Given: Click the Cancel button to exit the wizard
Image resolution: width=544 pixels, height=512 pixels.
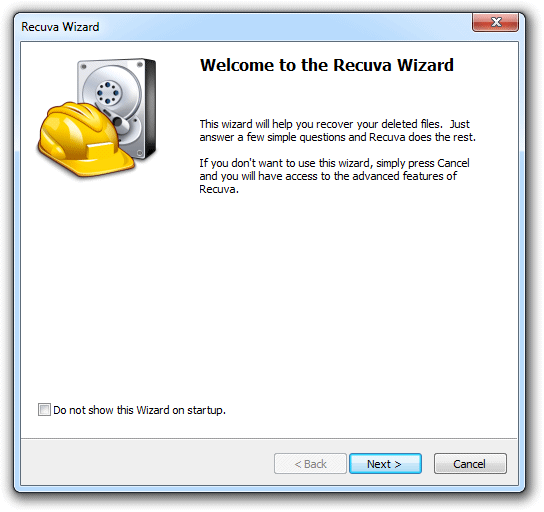Looking at the screenshot, I should [x=470, y=463].
